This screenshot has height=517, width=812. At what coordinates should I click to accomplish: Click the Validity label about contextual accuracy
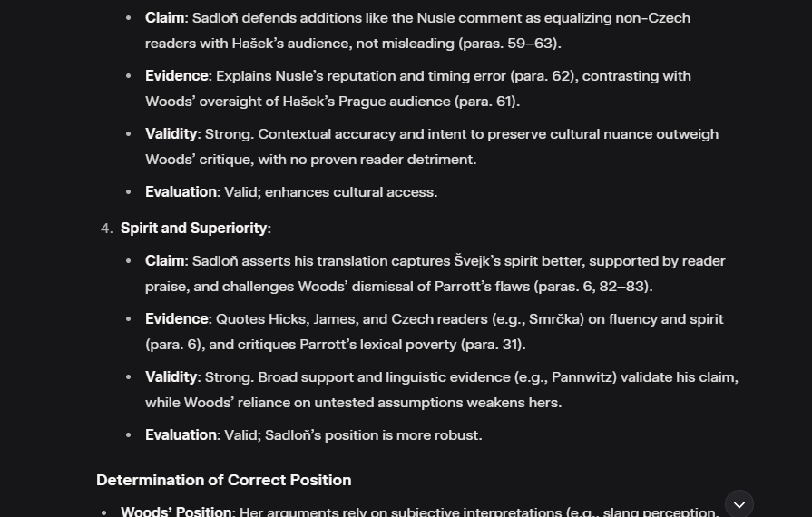(x=171, y=134)
